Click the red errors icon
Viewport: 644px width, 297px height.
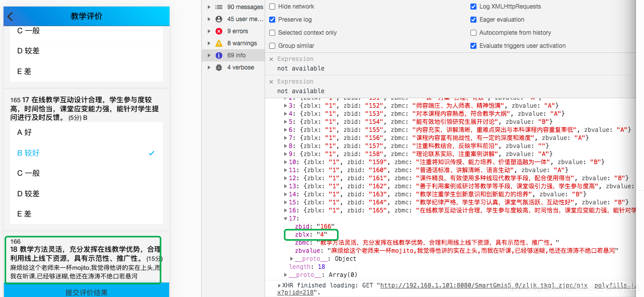219,31
